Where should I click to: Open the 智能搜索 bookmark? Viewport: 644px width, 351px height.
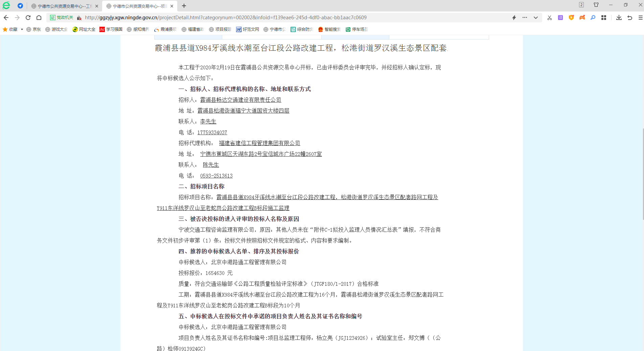click(329, 29)
